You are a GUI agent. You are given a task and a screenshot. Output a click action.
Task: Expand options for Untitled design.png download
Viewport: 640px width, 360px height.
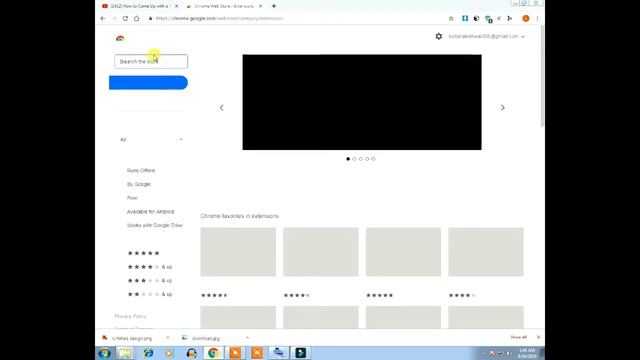click(168, 338)
